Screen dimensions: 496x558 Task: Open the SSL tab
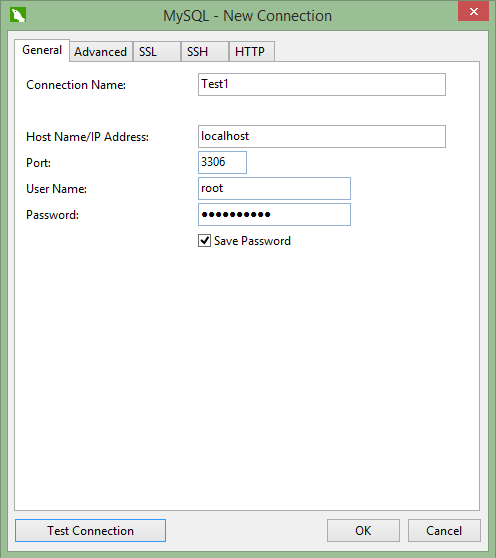pos(157,52)
